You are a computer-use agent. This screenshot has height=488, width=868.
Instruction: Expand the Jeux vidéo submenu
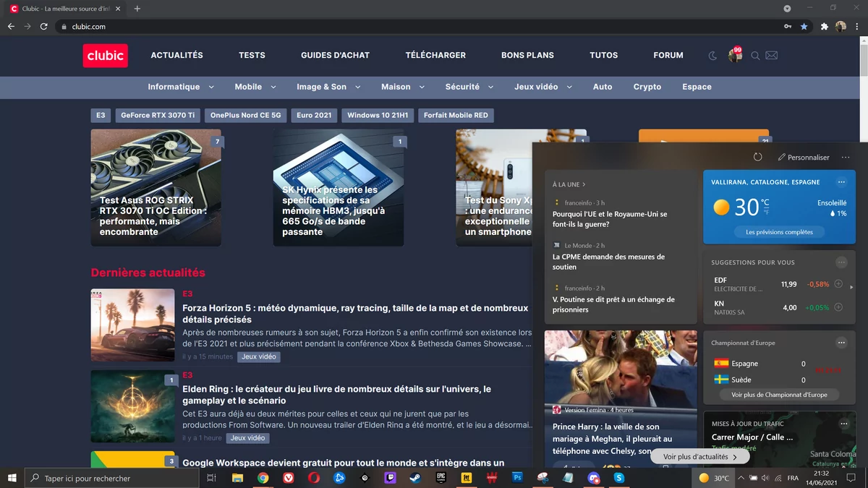tap(569, 87)
